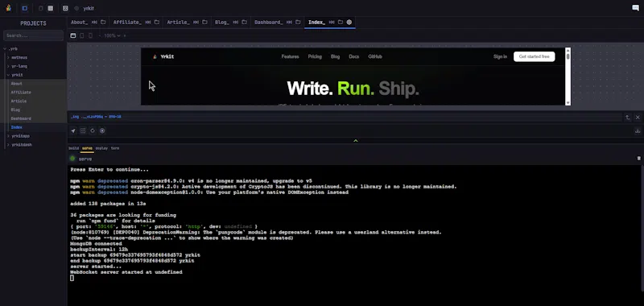Image resolution: width=644 pixels, height=306 pixels.
Task: Toggle the sidebar panel icon in top bar
Action: click(x=25, y=8)
